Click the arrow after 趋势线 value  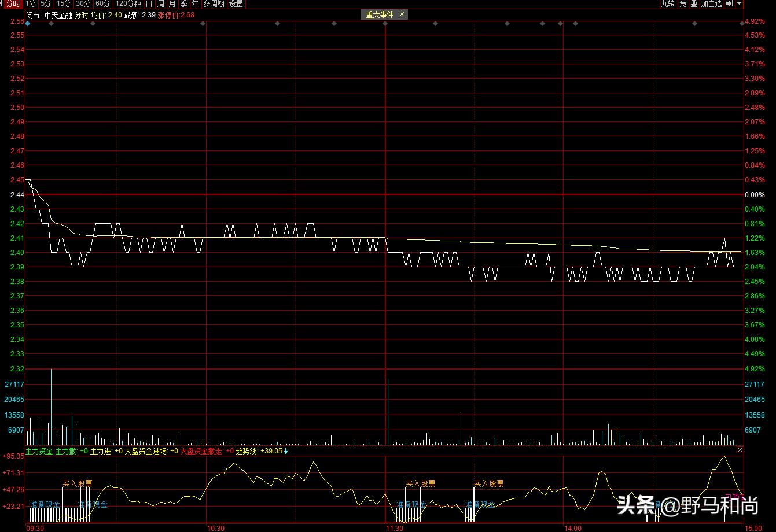[x=286, y=451]
